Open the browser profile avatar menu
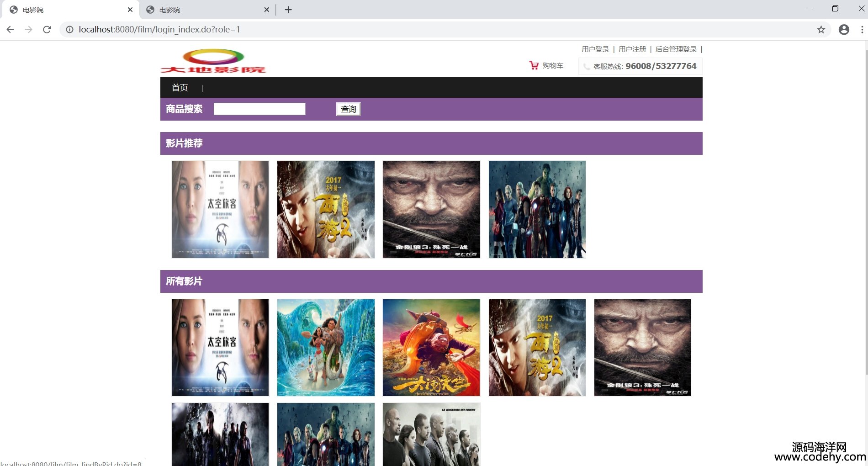The width and height of the screenshot is (868, 466). coord(844,30)
